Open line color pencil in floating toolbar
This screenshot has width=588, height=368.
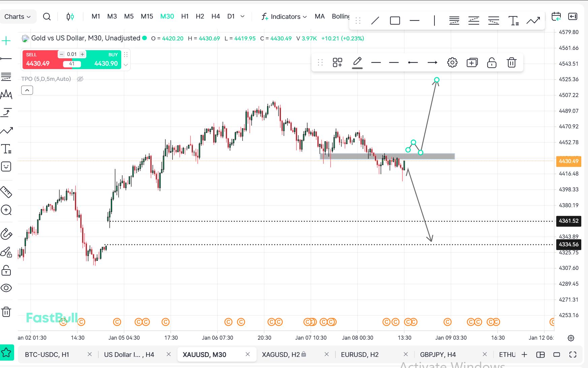(357, 63)
